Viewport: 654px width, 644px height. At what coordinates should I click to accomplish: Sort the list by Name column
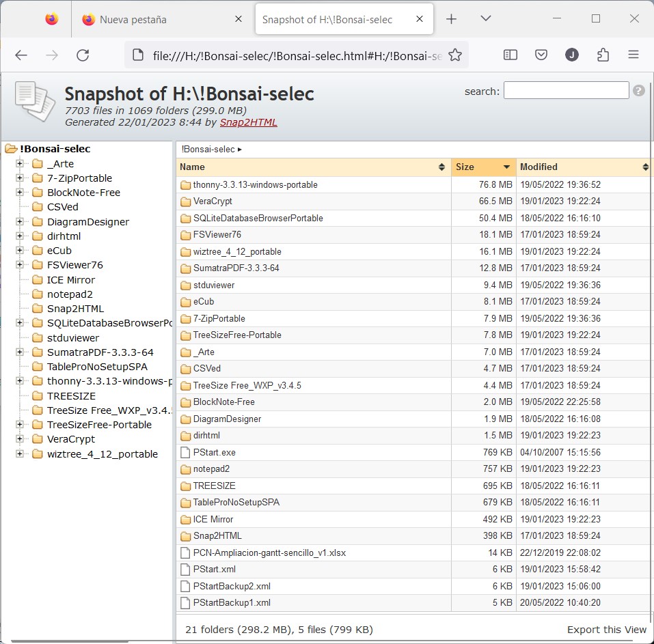(312, 167)
